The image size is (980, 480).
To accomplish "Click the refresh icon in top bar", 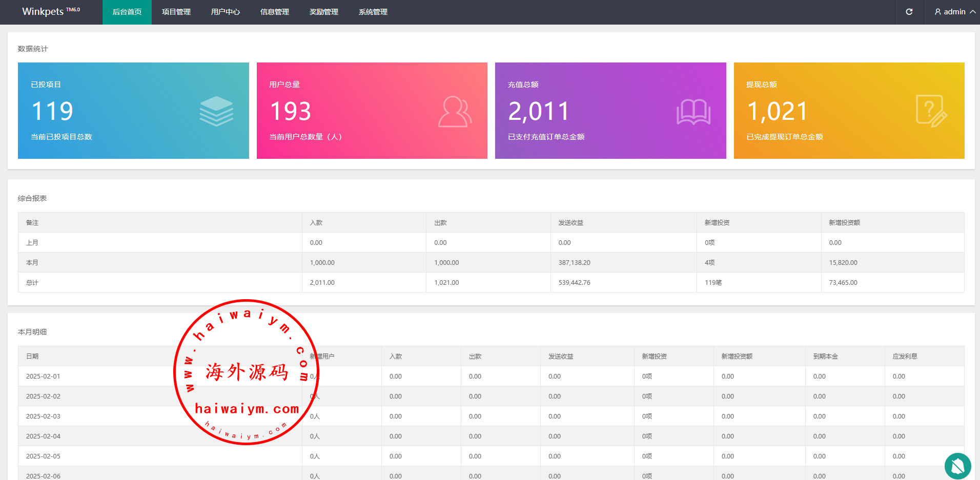I will [909, 12].
